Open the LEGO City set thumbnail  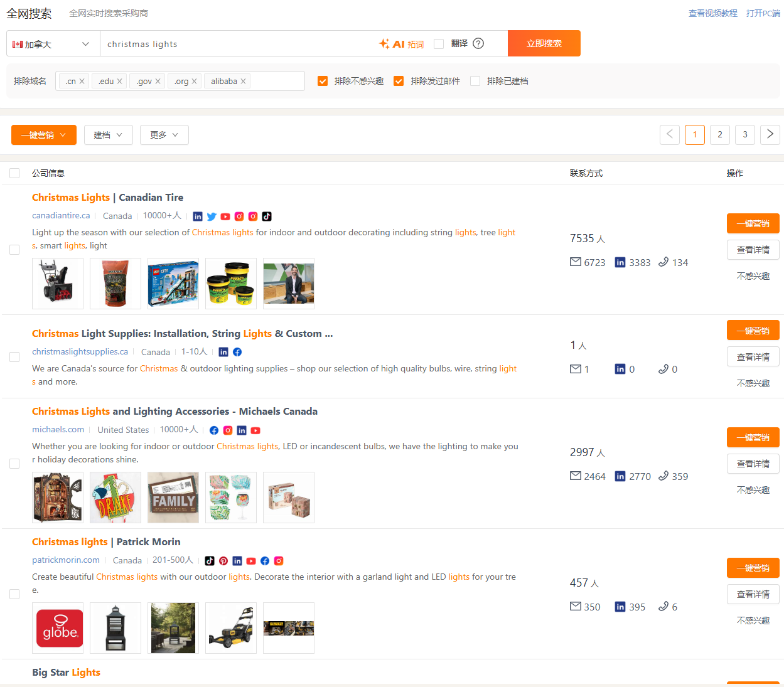(173, 284)
